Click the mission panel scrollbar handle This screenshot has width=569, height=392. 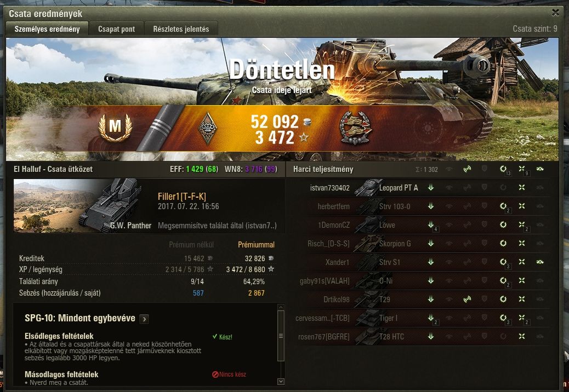click(281, 336)
